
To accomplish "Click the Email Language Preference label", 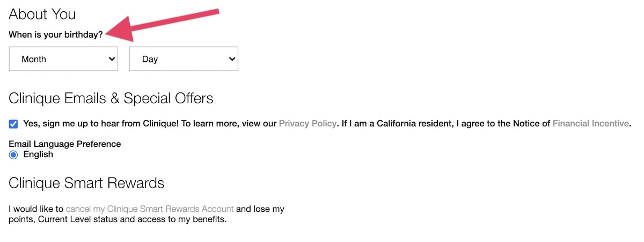I will pyautogui.click(x=65, y=144).
